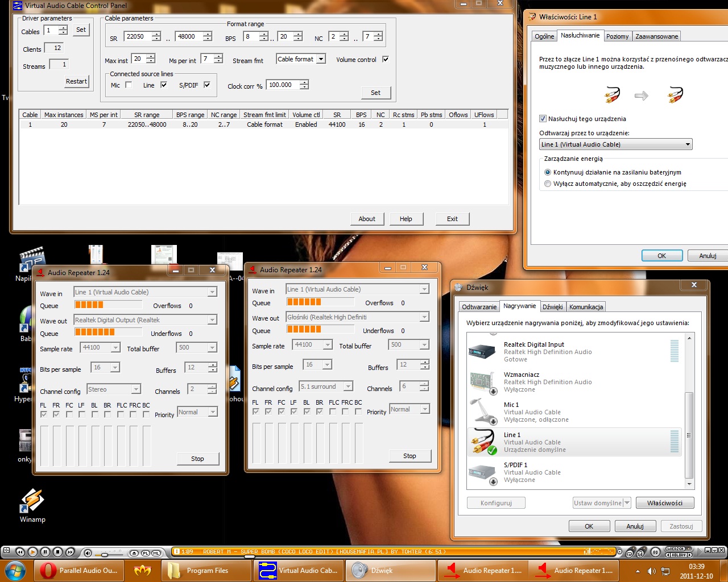
Task: Open the Stereo channel config dropdown
Action: (x=114, y=389)
